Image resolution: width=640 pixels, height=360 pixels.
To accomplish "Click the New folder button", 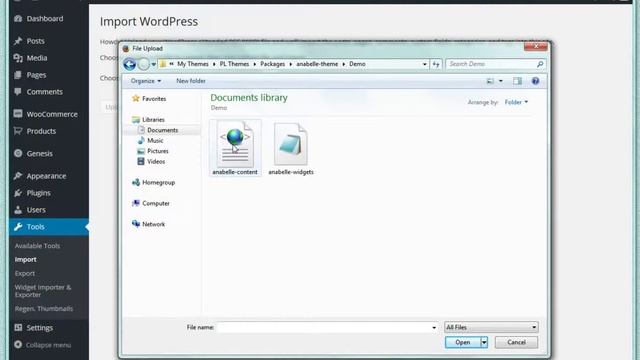I will coord(191,81).
